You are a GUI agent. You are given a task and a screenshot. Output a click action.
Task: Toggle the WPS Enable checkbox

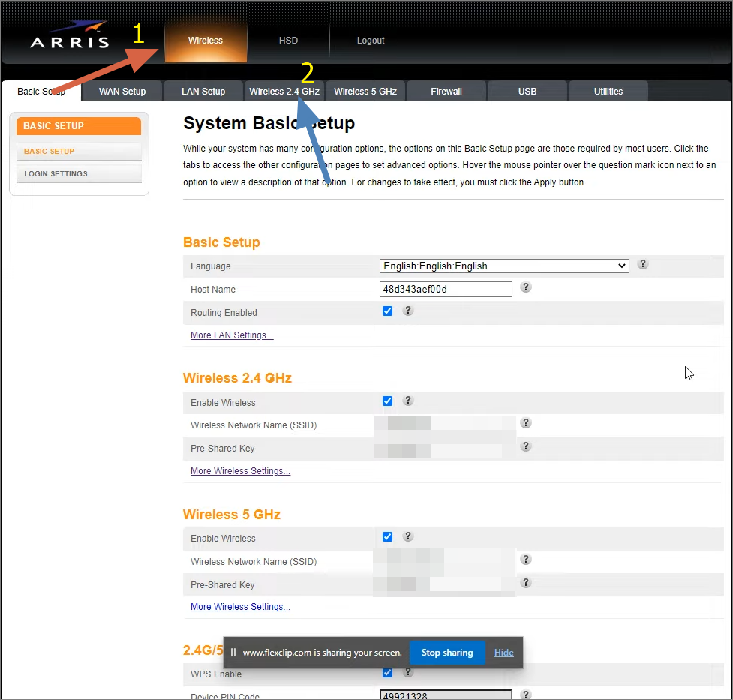[x=387, y=673]
